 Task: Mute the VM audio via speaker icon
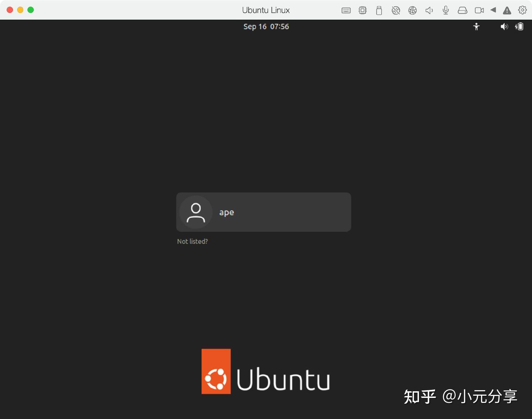coord(429,10)
